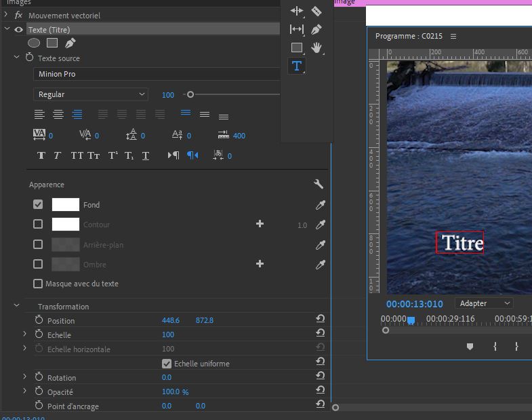This screenshot has height=420, width=532.
Task: Click the Fond color eyedropper
Action: coord(321,205)
